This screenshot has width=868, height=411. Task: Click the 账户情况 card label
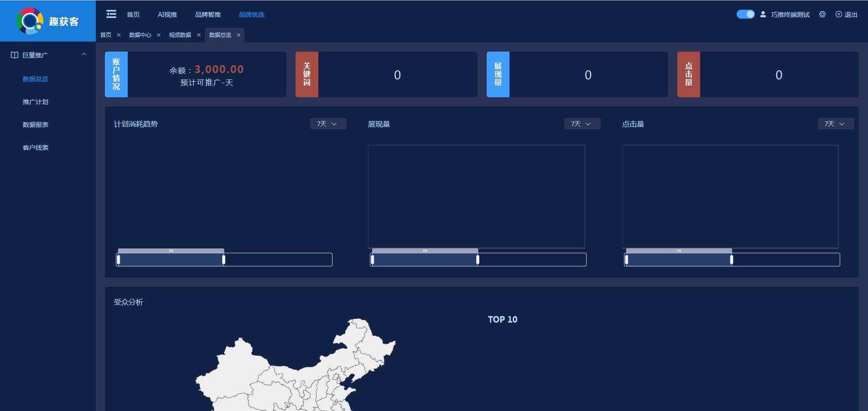(116, 74)
